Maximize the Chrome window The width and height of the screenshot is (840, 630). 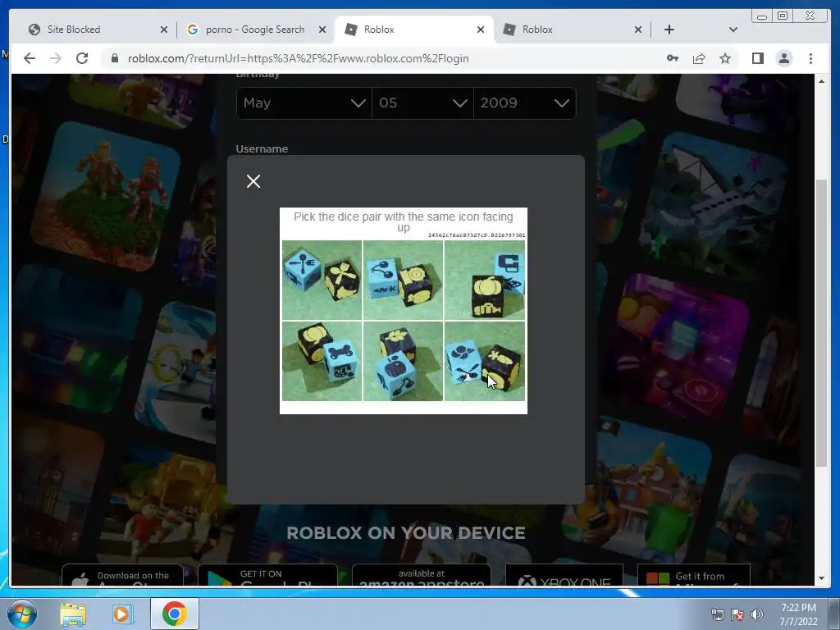(x=782, y=16)
